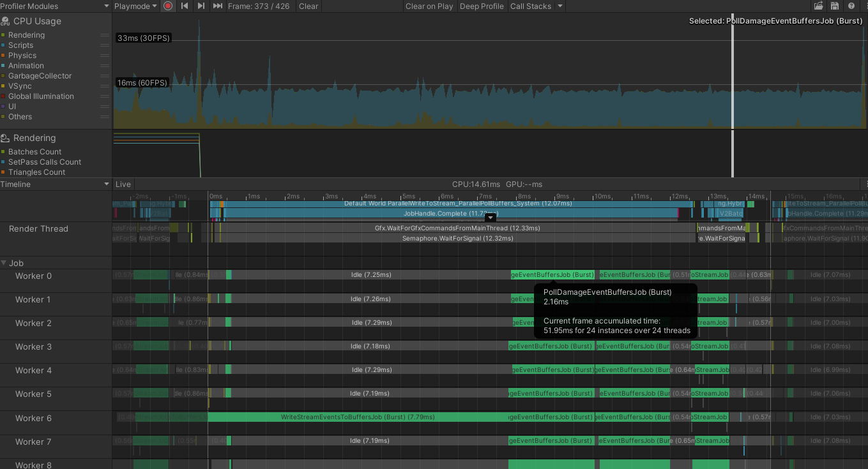Open the Playmode target dropdown
This screenshot has height=469, width=868.
click(136, 6)
